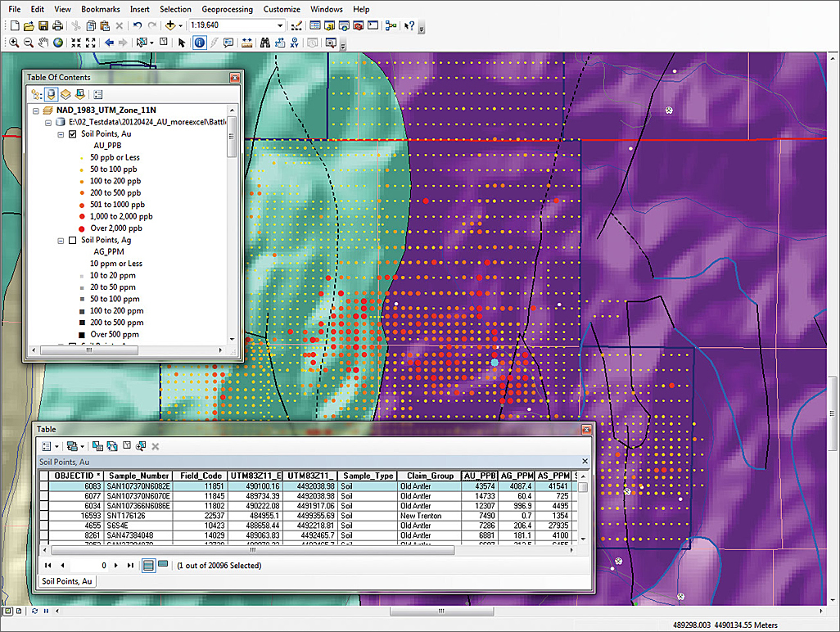The height and width of the screenshot is (632, 840).
Task: Click the Save map icon
Action: (x=43, y=25)
